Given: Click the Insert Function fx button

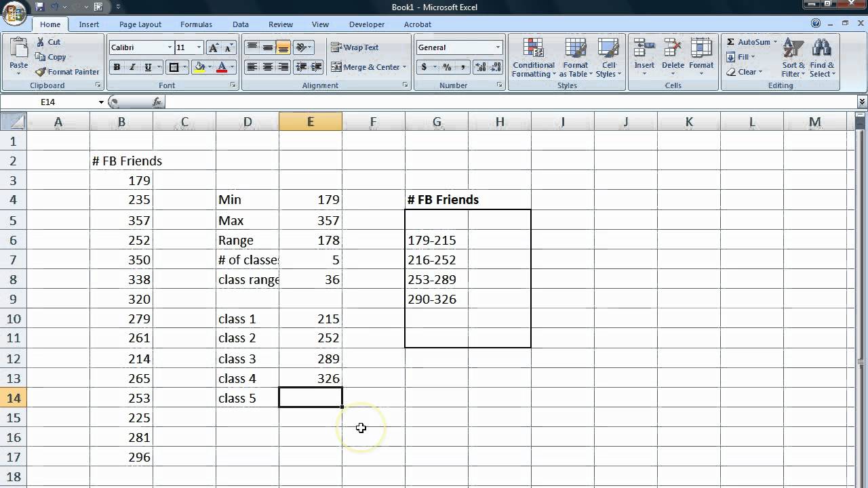Looking at the screenshot, I should click(157, 102).
